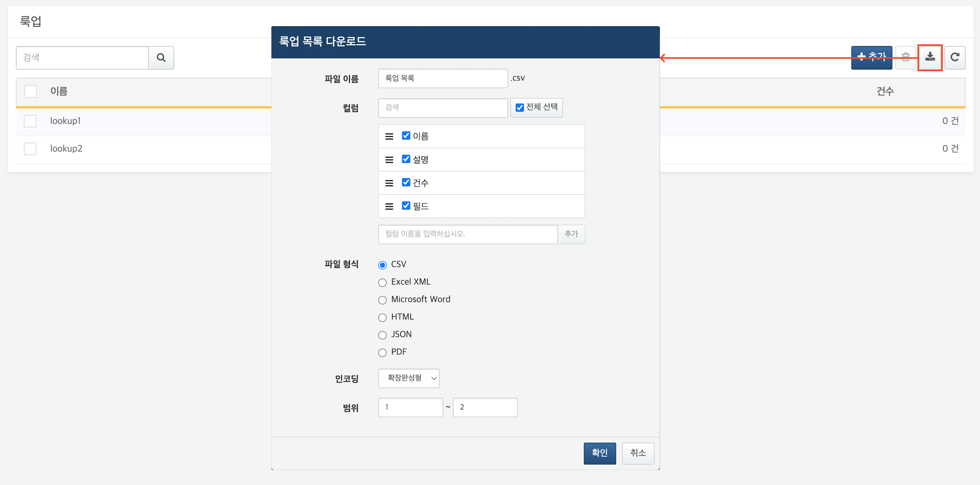980x485 pixels.
Task: Open the 인코딩 encoding dropdown
Action: (x=409, y=378)
